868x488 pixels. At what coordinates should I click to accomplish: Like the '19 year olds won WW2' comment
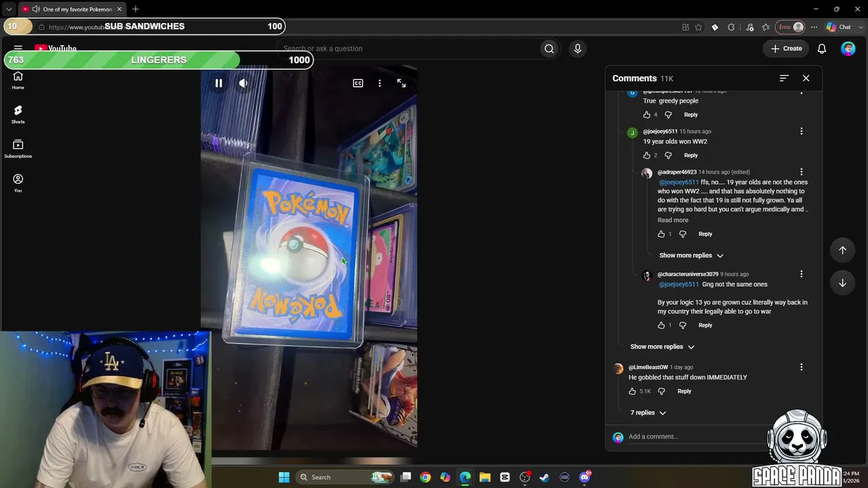(647, 156)
